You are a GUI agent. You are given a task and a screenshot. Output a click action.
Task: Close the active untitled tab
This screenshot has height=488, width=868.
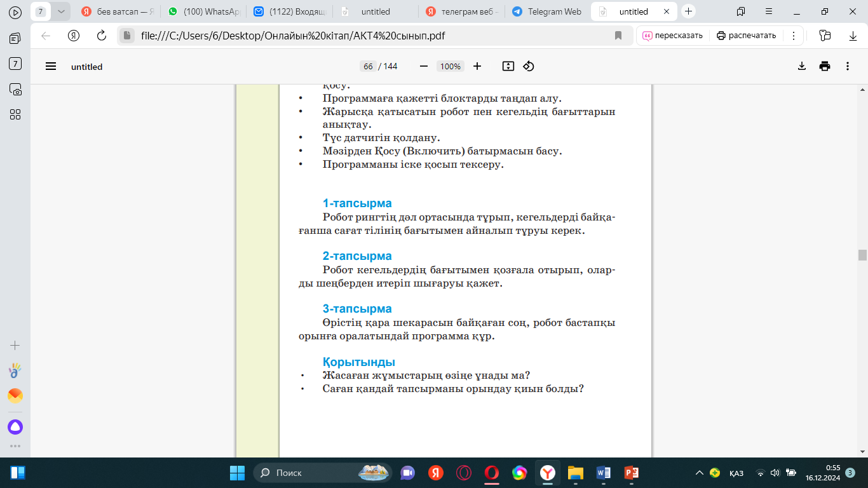667,11
